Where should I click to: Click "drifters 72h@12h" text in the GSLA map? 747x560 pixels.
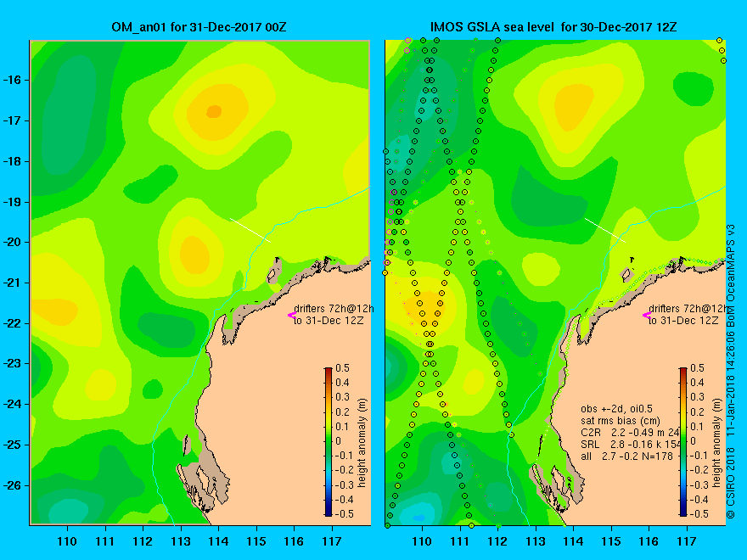[x=687, y=309]
